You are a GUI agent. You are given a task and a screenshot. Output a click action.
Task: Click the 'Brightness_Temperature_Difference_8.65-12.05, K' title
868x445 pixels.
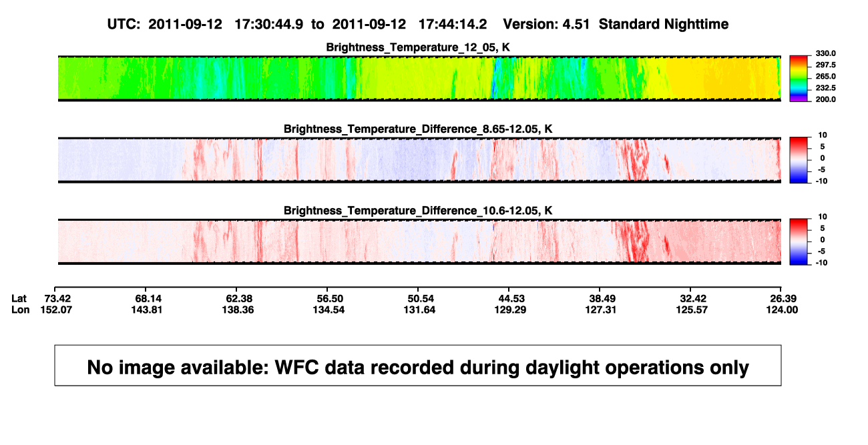pos(419,129)
